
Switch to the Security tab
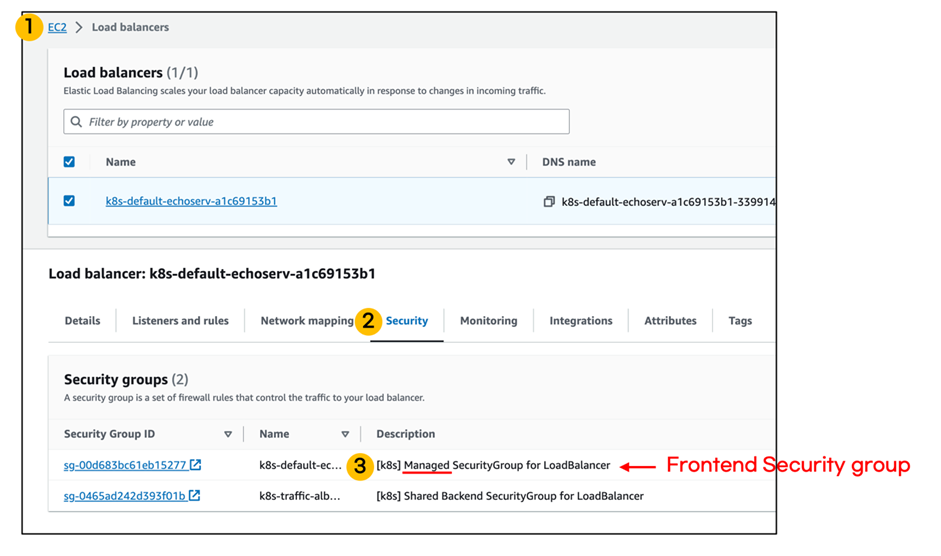click(x=407, y=321)
